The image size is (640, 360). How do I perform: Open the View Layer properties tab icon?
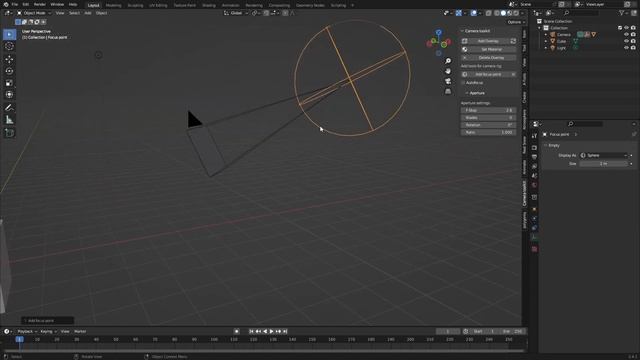534,167
